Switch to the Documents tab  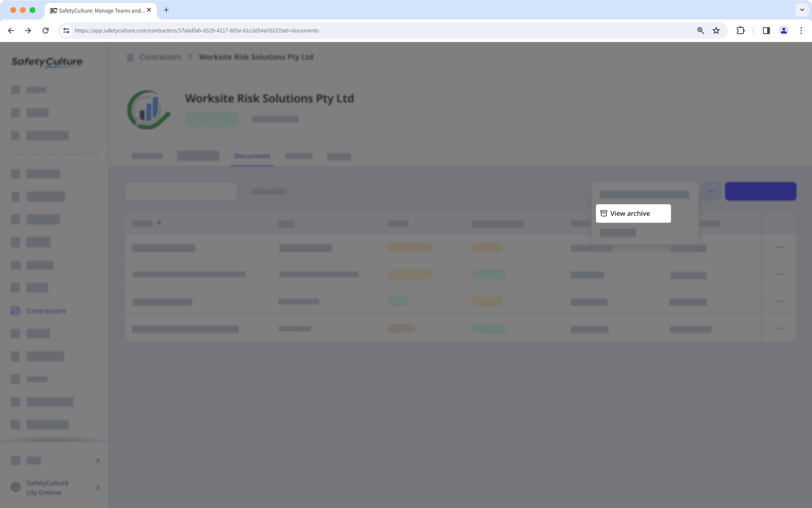[x=252, y=156]
